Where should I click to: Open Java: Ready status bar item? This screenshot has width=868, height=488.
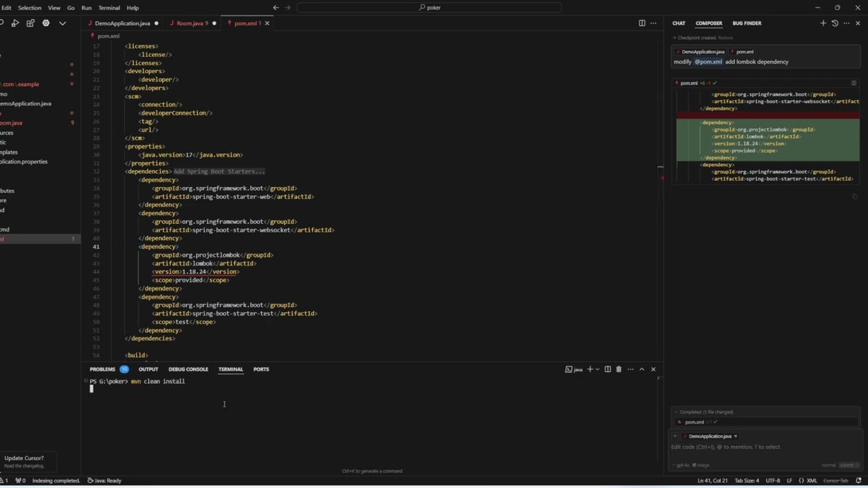pos(104,481)
